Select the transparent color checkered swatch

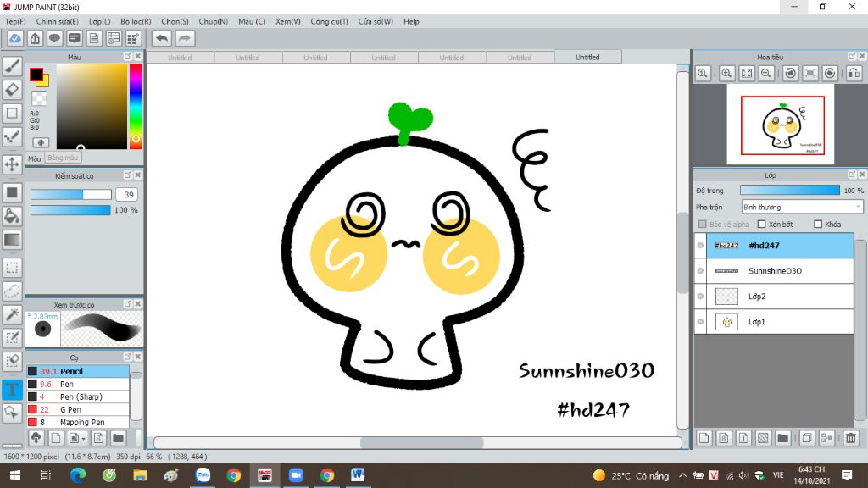click(39, 98)
